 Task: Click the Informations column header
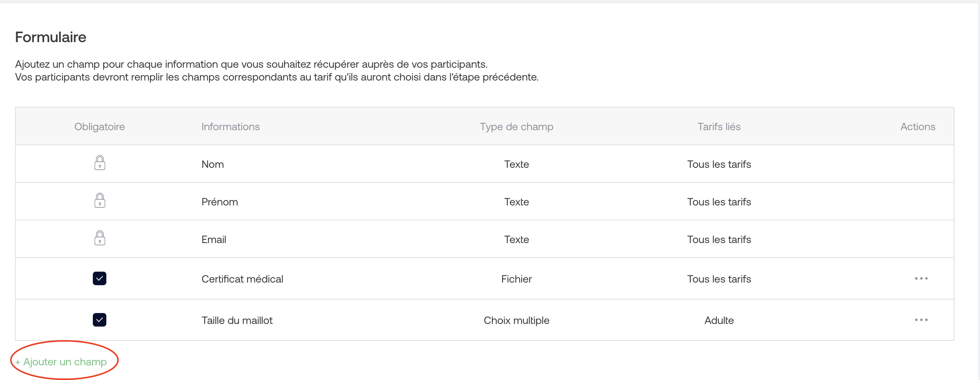point(231,127)
